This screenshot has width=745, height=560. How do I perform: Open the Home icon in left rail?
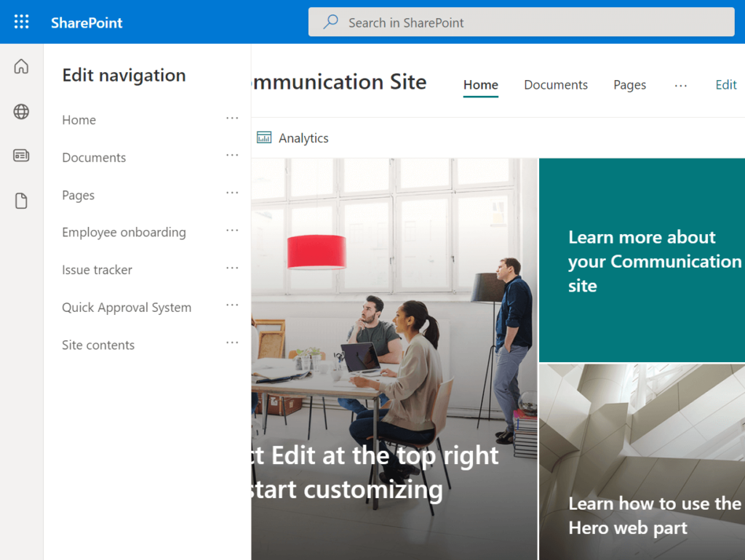(x=21, y=66)
